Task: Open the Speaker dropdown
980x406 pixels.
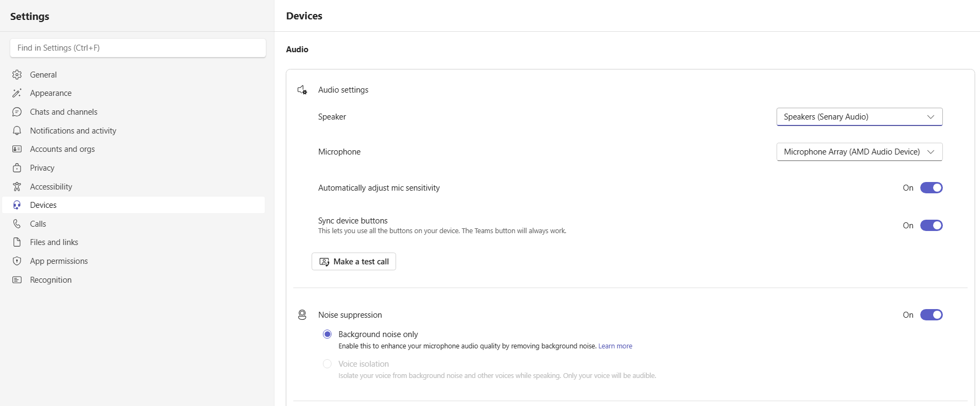Action: point(859,117)
